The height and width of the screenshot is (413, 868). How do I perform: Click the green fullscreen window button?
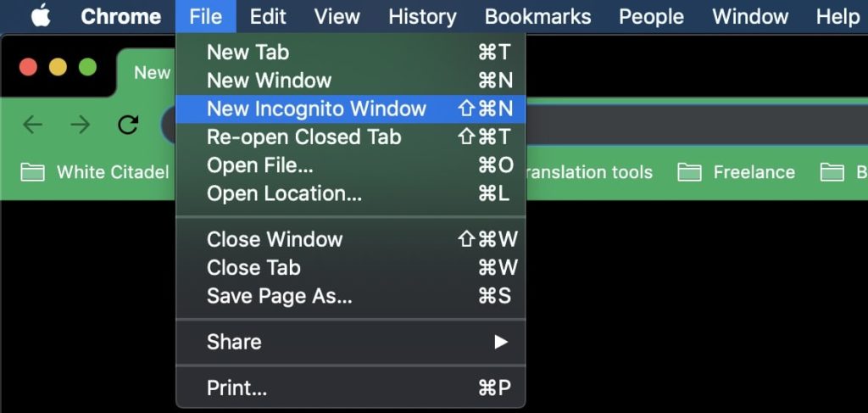pos(87,68)
